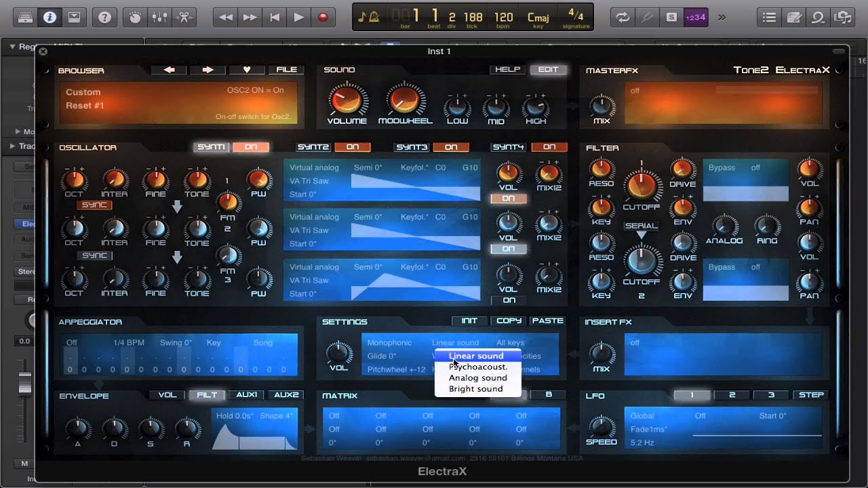Choose Analog sound from the dropdown menu

pos(478,378)
